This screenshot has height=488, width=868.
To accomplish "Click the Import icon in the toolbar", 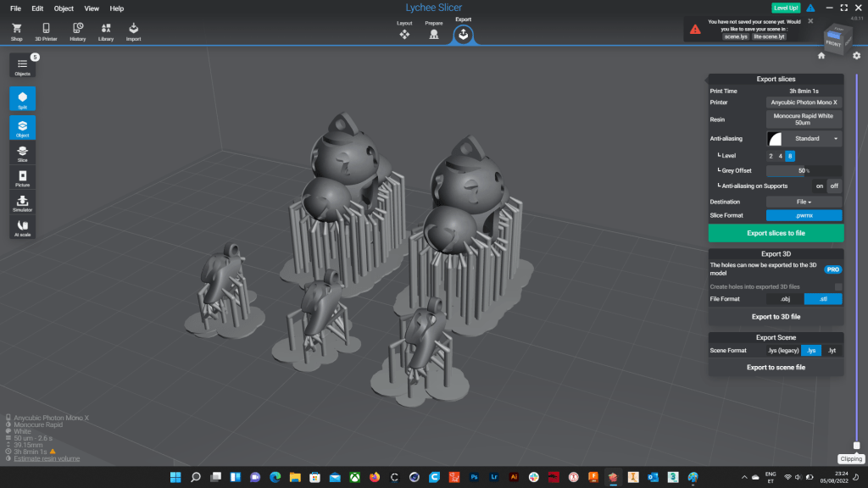I will 133,31.
